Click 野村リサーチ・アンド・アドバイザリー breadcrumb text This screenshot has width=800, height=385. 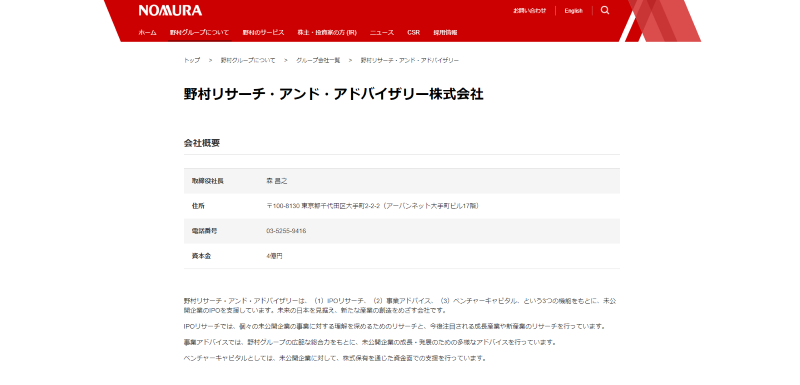click(410, 60)
